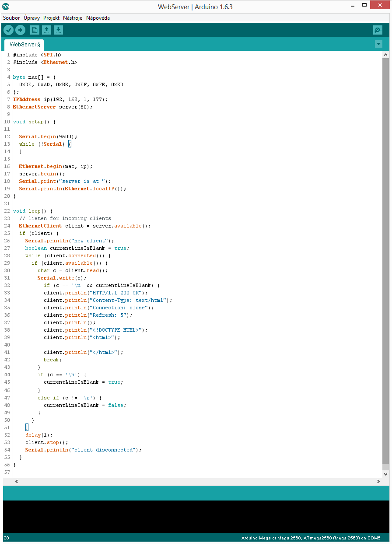Click the vertical scrollbar thumb of the editor
The width and height of the screenshot is (392, 546).
click(385, 261)
